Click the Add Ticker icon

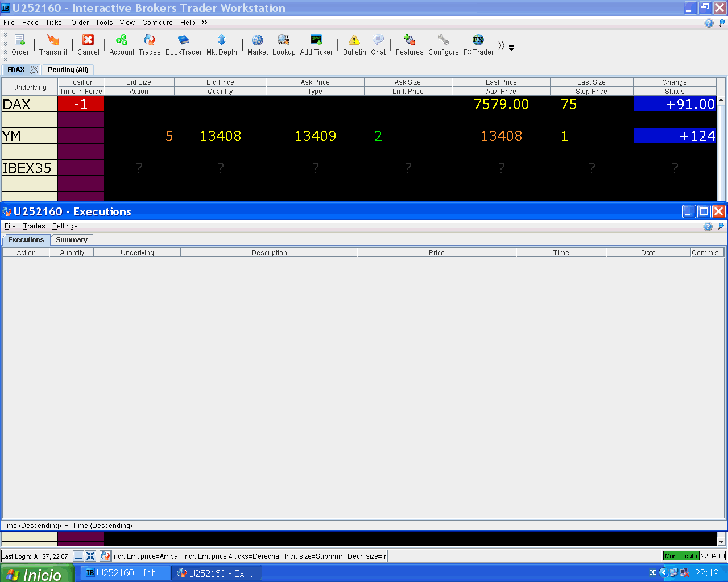pyautogui.click(x=316, y=40)
